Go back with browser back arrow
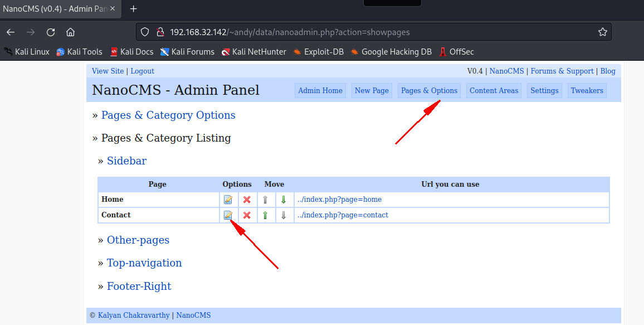 [x=11, y=32]
